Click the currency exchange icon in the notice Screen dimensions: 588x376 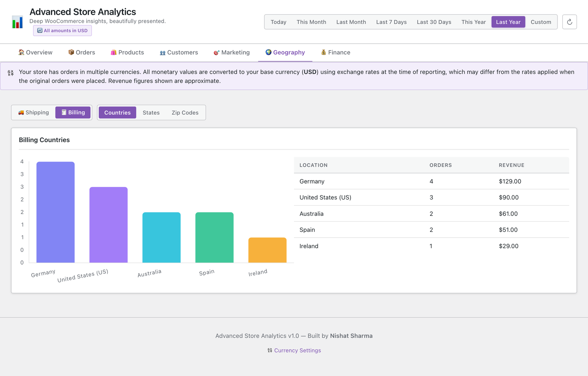[x=11, y=73]
